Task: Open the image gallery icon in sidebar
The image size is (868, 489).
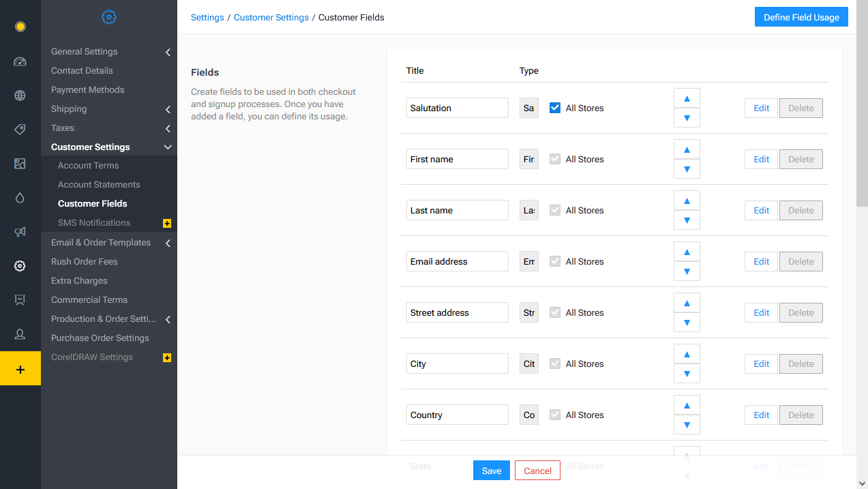Action: tap(20, 163)
